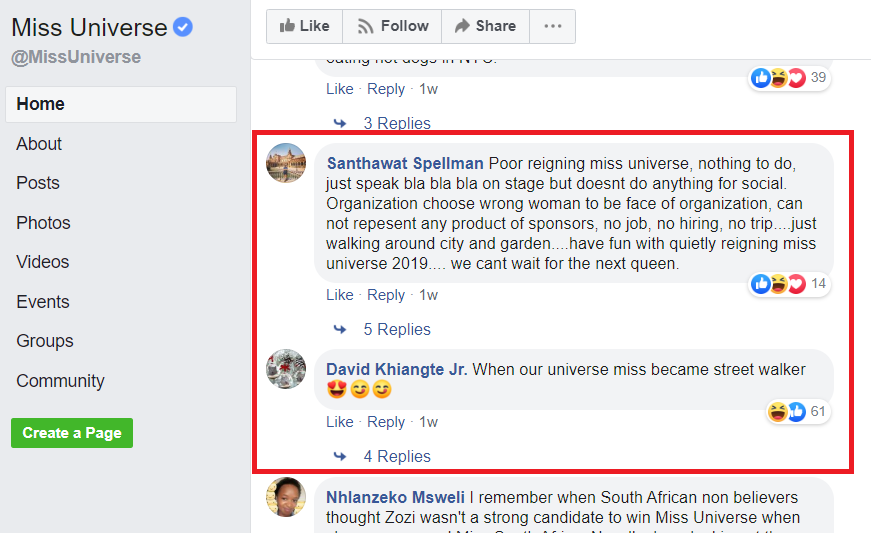This screenshot has width=871, height=533.
Task: Click the verified badge next to Miss Universe
Action: [183, 27]
